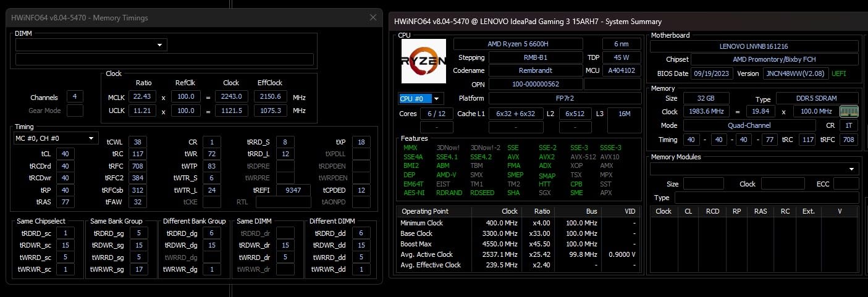Click the empty DIMM description field
This screenshot has height=297, width=868.
(164, 60)
